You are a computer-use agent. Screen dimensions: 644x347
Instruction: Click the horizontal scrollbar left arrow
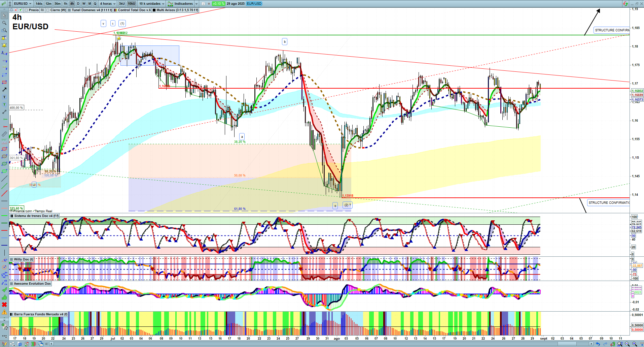(x=51, y=344)
